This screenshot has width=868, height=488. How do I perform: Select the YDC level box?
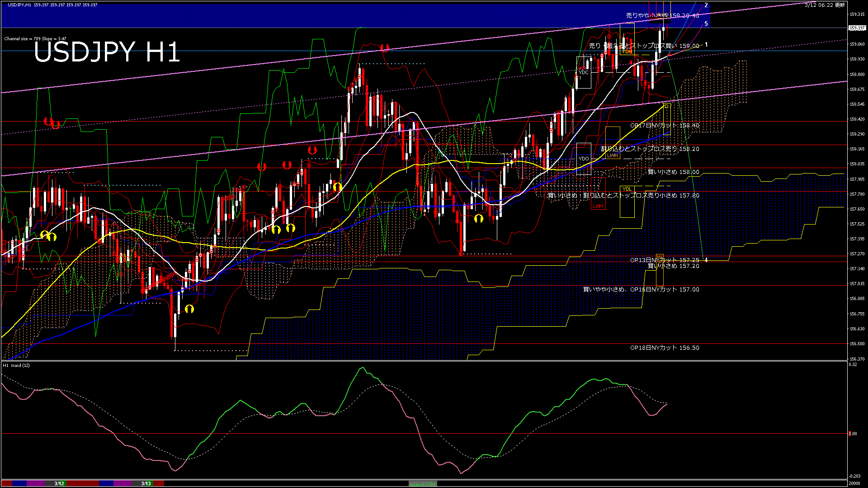pos(584,72)
